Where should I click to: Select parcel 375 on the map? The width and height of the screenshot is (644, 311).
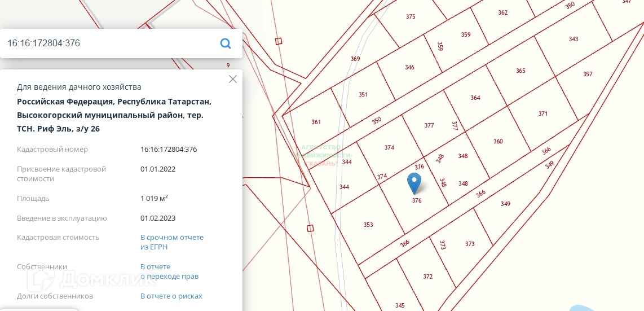pyautogui.click(x=411, y=17)
